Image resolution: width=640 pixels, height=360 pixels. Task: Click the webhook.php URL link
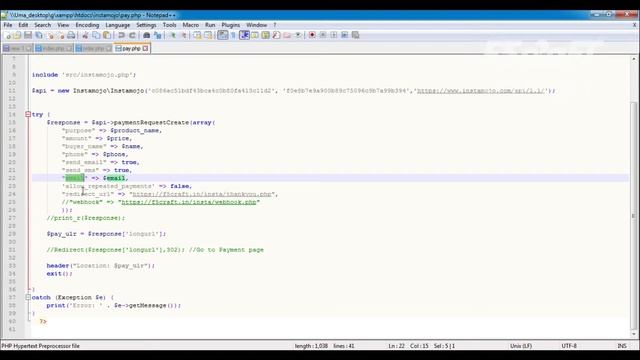[189, 202]
